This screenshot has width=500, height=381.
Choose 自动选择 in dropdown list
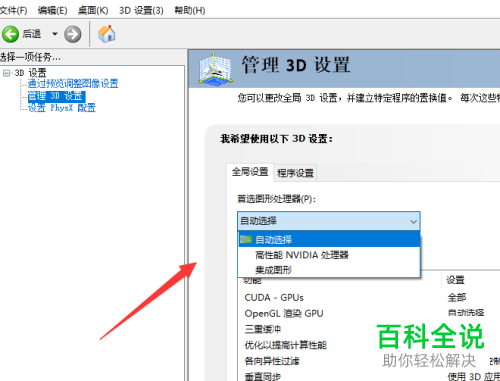[329, 239]
